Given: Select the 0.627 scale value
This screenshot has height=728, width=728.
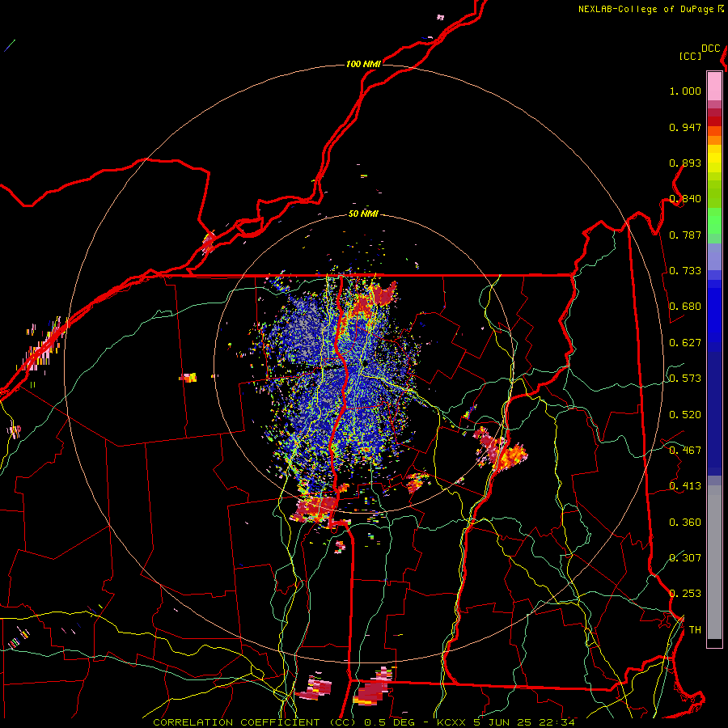Looking at the screenshot, I should 685,343.
